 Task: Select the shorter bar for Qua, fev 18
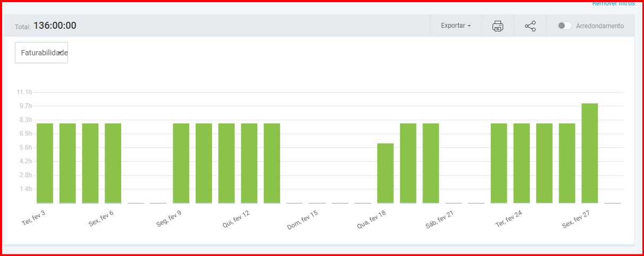click(385, 173)
